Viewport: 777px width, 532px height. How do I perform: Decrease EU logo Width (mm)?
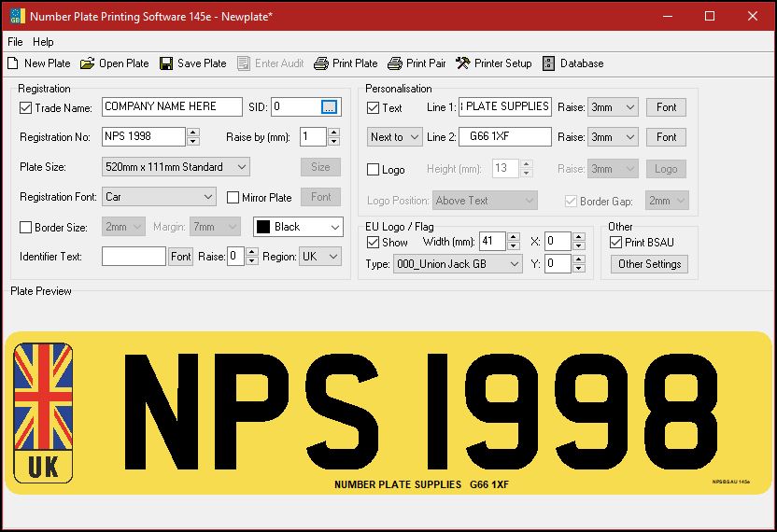coord(514,245)
